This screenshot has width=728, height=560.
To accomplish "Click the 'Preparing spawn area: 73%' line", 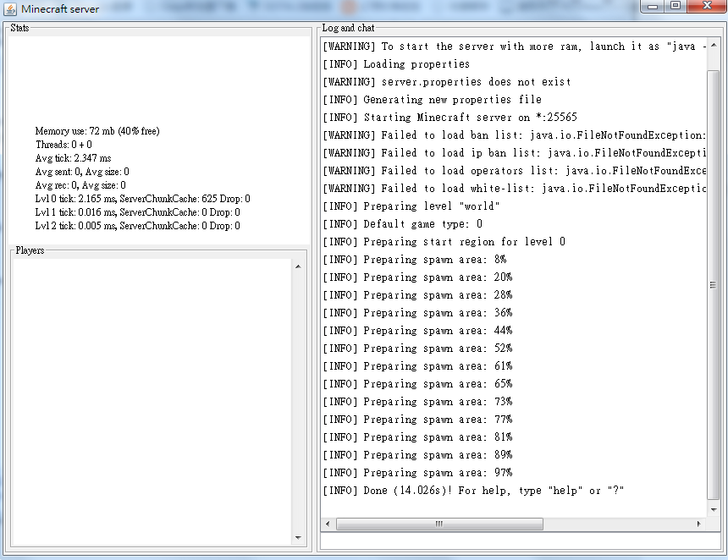I will pos(418,401).
